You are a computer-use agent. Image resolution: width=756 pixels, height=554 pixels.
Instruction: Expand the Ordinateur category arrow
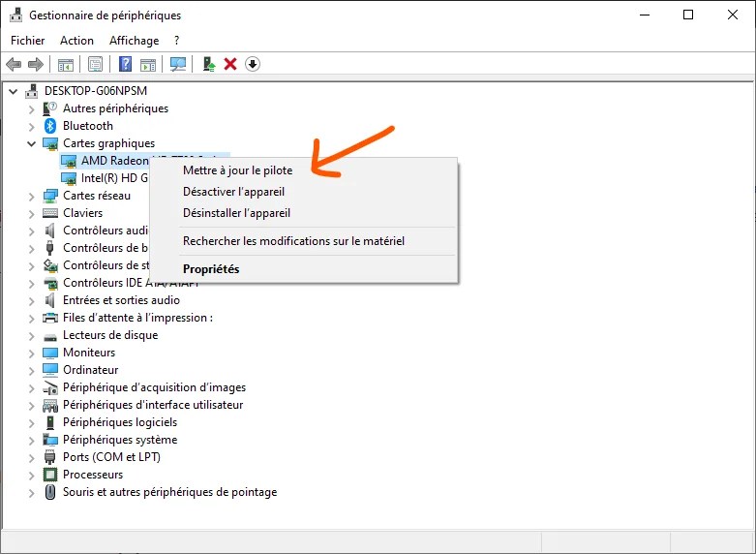(x=31, y=371)
